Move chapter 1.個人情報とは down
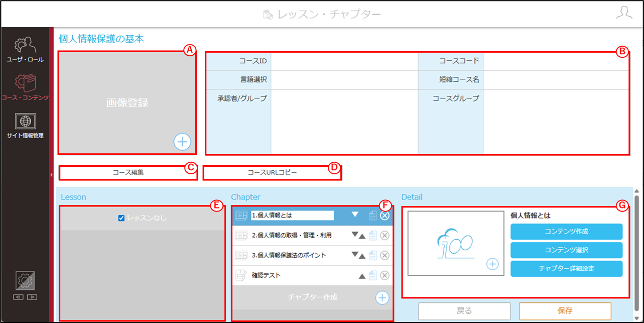 point(355,214)
